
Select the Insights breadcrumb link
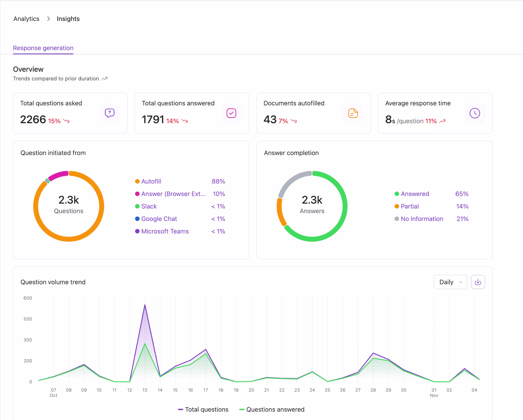[x=68, y=19]
